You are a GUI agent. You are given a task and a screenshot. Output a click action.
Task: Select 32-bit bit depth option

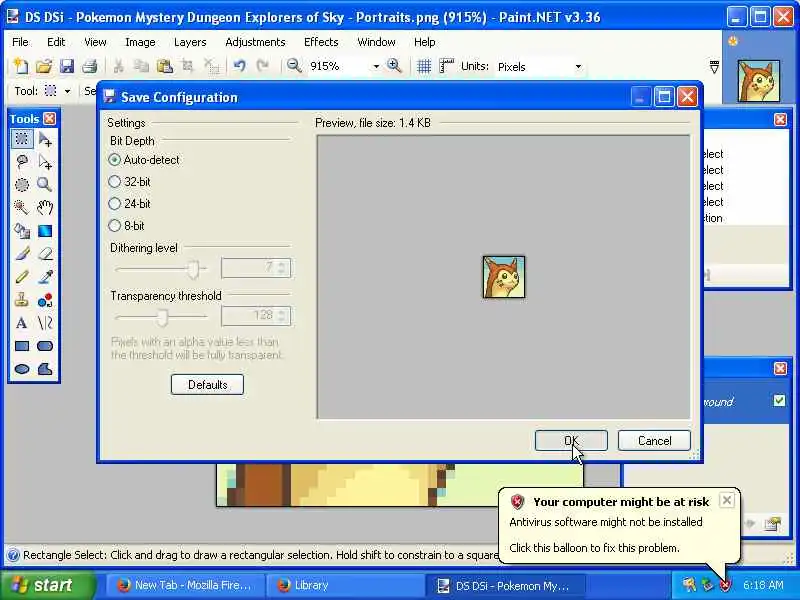coord(130,182)
